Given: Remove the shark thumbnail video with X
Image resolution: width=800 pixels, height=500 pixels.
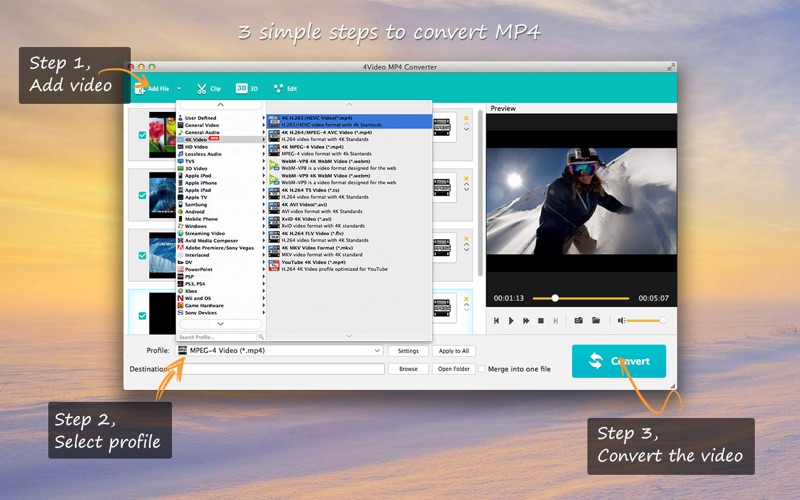Looking at the screenshot, I should [x=466, y=179].
